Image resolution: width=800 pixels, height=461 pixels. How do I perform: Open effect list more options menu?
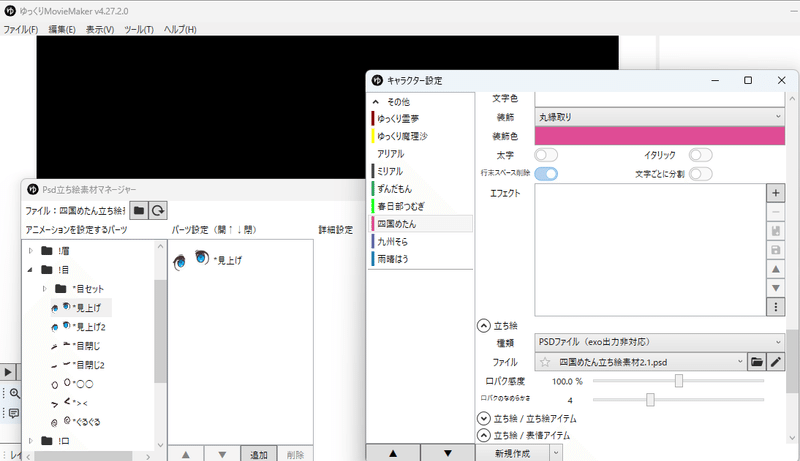776,307
